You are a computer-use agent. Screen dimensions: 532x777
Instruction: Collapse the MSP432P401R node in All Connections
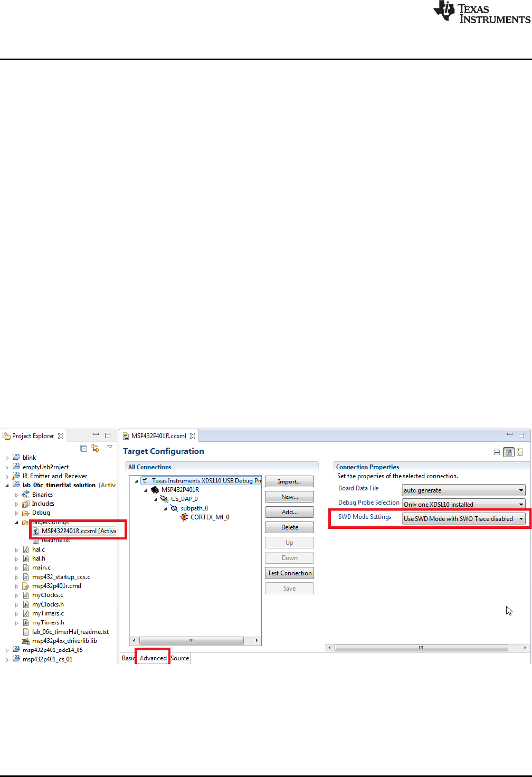[146, 490]
